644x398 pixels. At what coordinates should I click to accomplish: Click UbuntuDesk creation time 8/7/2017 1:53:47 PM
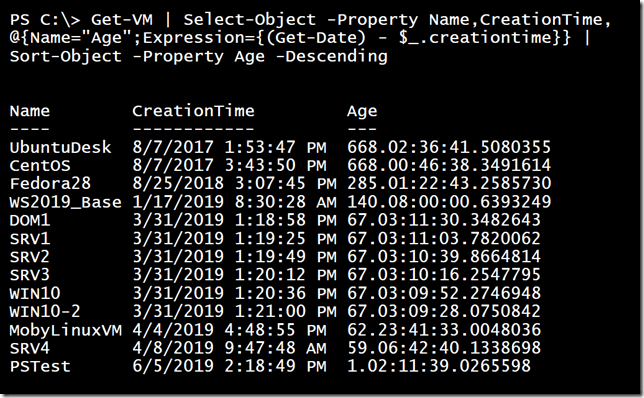[x=229, y=147]
